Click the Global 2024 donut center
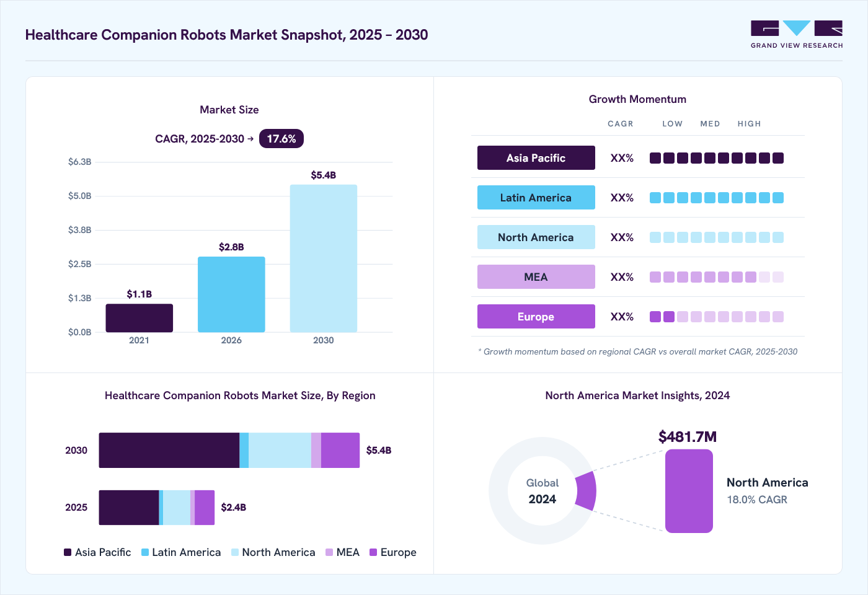Screen dimensions: 868x595 542,491
